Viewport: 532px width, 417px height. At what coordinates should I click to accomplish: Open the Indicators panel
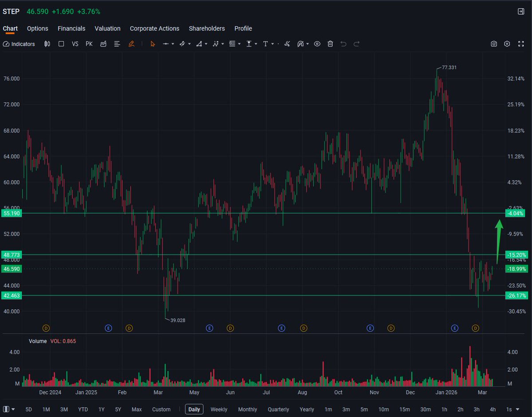[x=19, y=44]
